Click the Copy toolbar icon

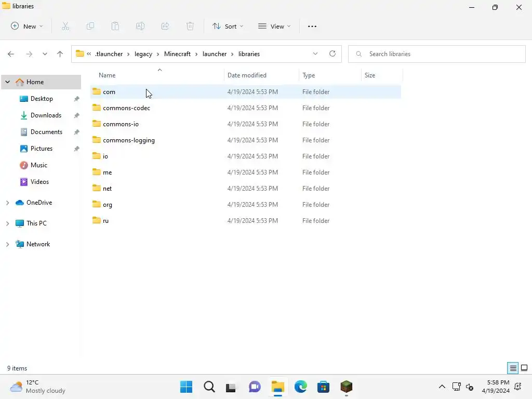click(x=90, y=26)
